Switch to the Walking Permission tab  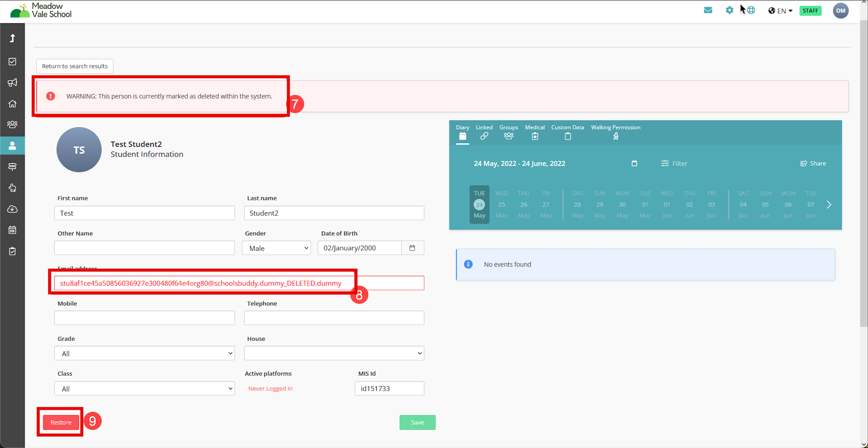pos(615,132)
